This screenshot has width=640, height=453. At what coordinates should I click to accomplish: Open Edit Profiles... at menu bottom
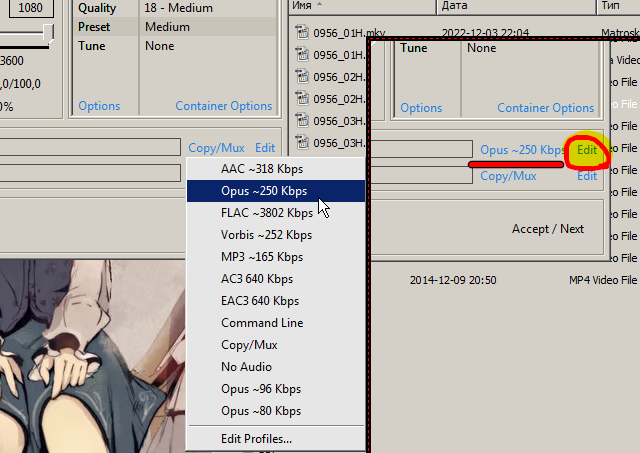(x=276, y=439)
